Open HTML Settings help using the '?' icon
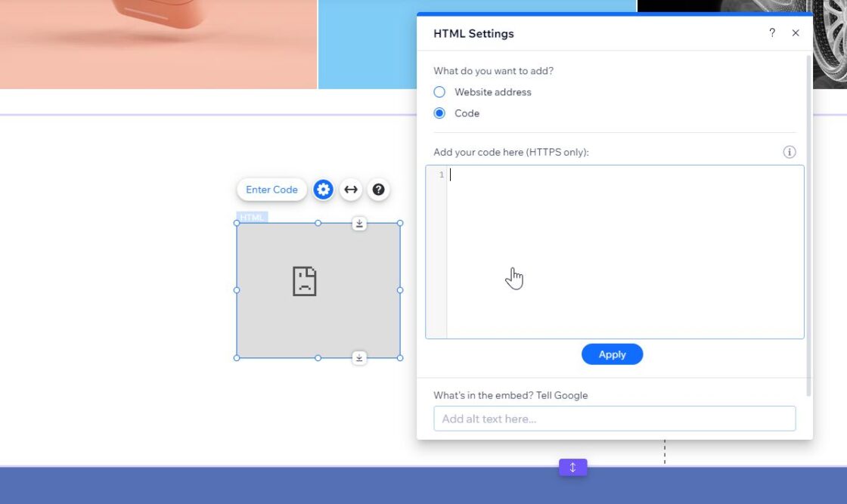The image size is (847, 504). point(771,33)
